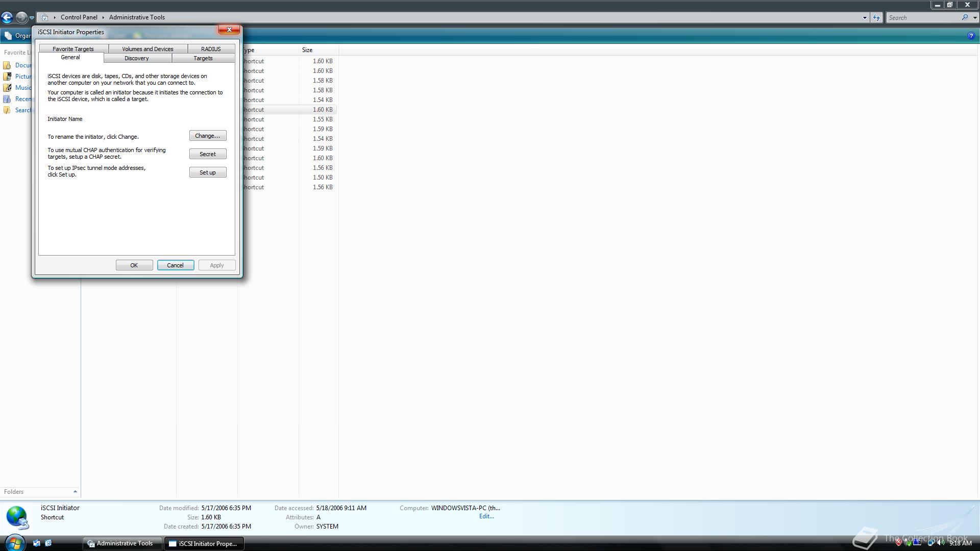980x551 pixels.
Task: Click the magnifier search icon
Action: click(x=965, y=17)
